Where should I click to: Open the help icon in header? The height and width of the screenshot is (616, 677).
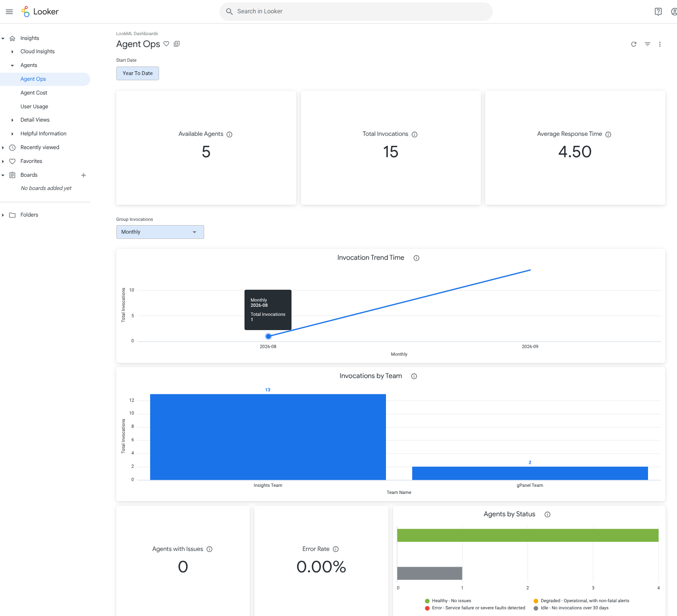tap(658, 11)
